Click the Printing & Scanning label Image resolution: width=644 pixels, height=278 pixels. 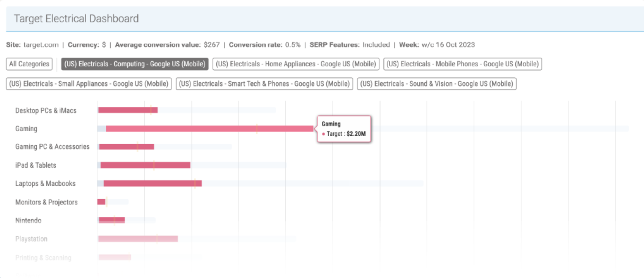pyautogui.click(x=43, y=258)
